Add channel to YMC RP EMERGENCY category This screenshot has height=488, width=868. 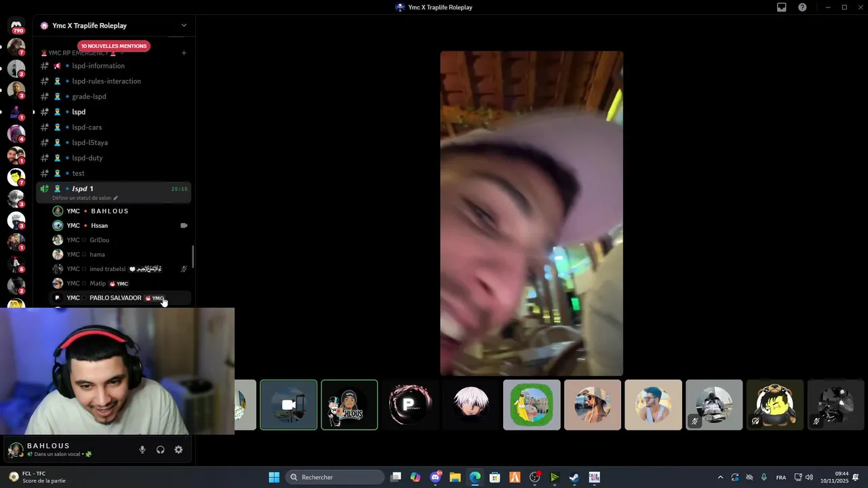point(184,53)
